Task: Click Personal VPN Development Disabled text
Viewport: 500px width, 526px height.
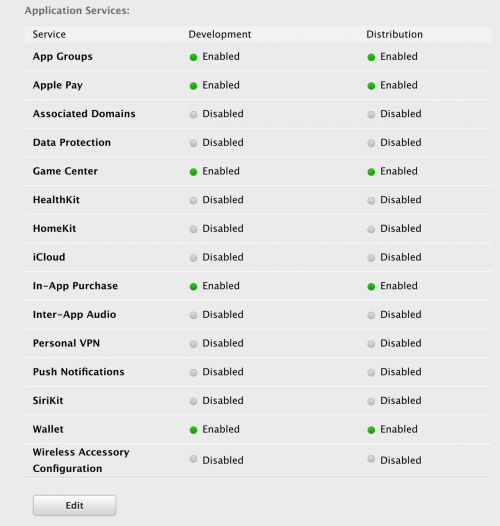Action: pos(223,343)
